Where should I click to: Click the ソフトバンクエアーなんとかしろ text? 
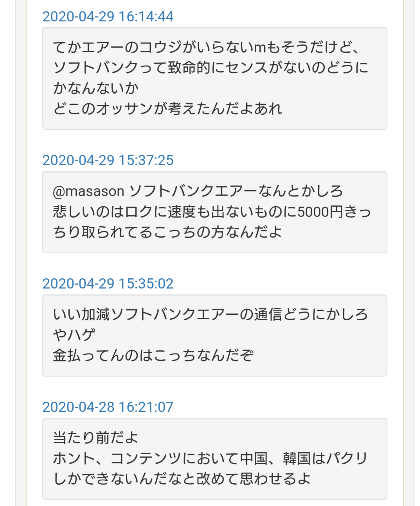click(x=236, y=191)
